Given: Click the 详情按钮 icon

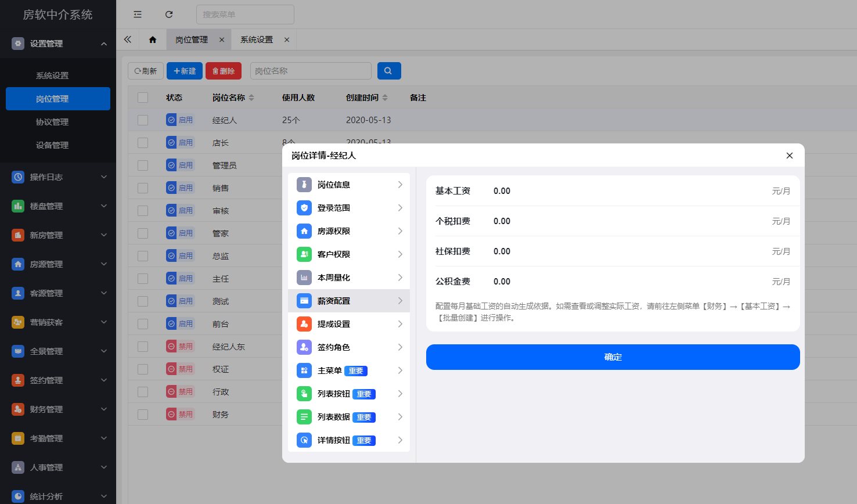Looking at the screenshot, I should [304, 440].
